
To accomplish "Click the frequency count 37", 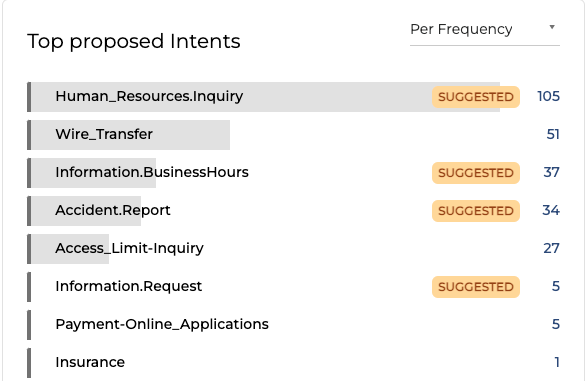I will [x=551, y=173].
